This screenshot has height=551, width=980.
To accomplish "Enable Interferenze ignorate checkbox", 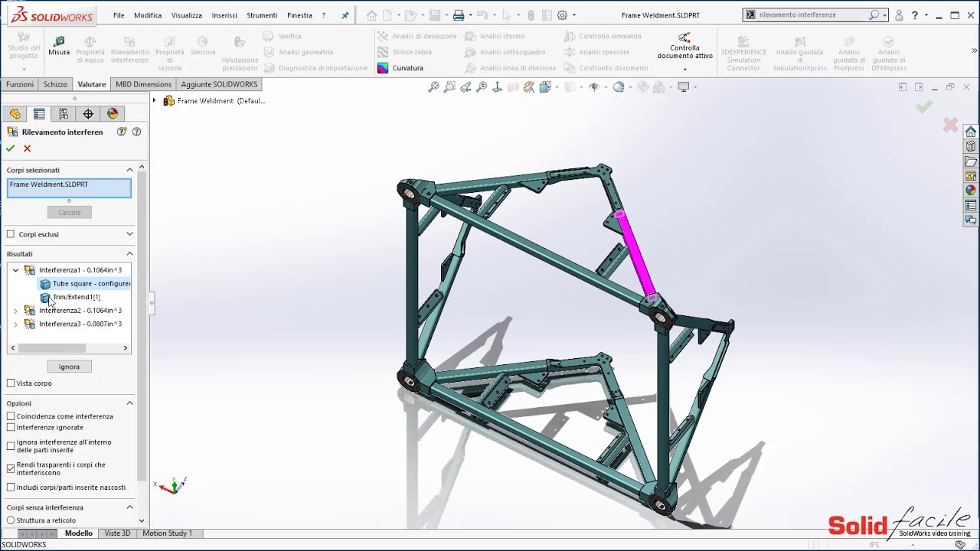I will point(11,428).
